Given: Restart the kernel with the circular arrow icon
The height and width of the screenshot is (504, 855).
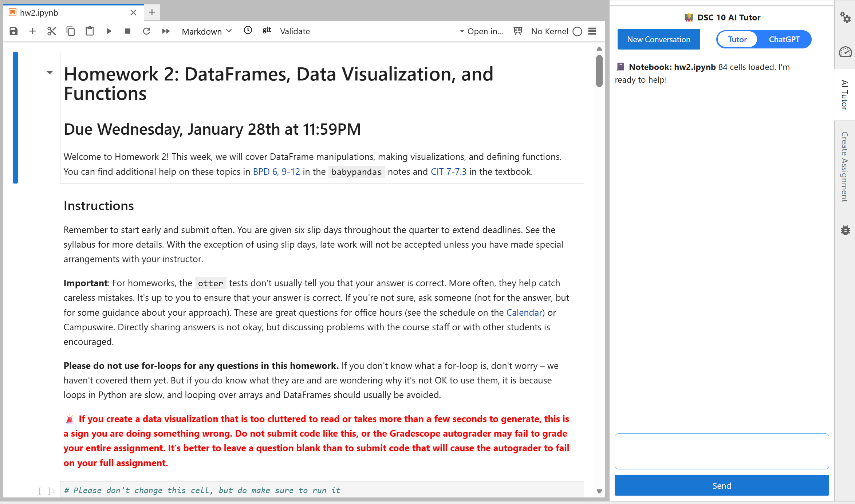Looking at the screenshot, I should [x=146, y=31].
